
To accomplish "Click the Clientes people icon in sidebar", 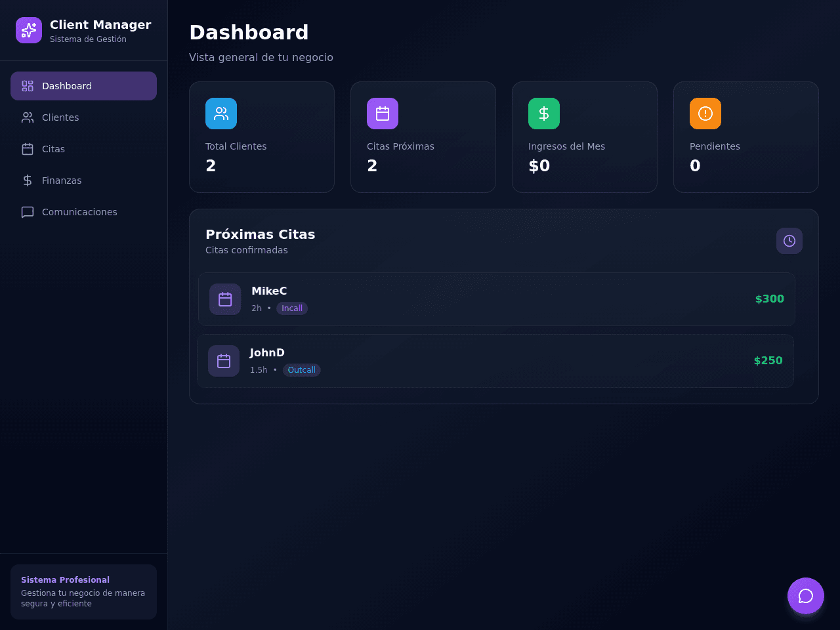I will [28, 117].
